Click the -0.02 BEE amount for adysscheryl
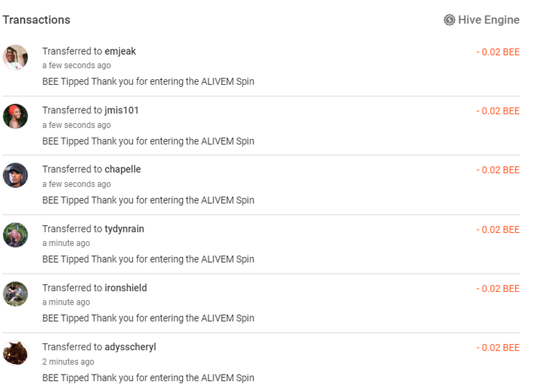Screen dimensions: 534x392 point(498,348)
